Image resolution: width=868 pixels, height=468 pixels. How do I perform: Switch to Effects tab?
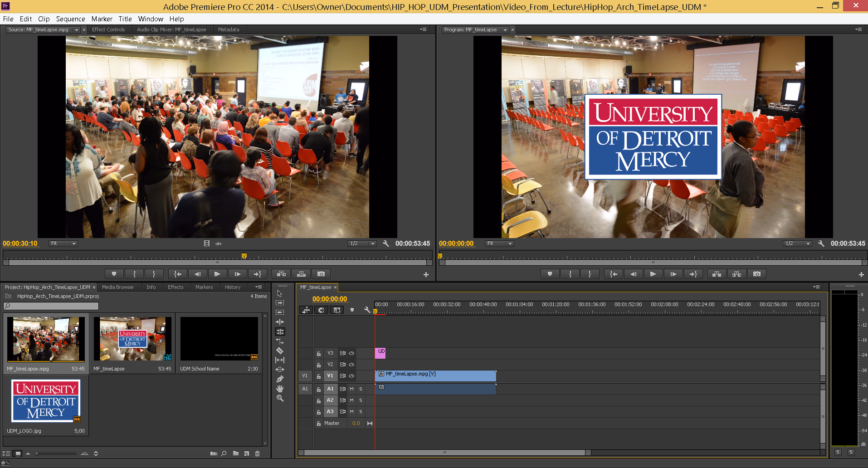[x=176, y=287]
